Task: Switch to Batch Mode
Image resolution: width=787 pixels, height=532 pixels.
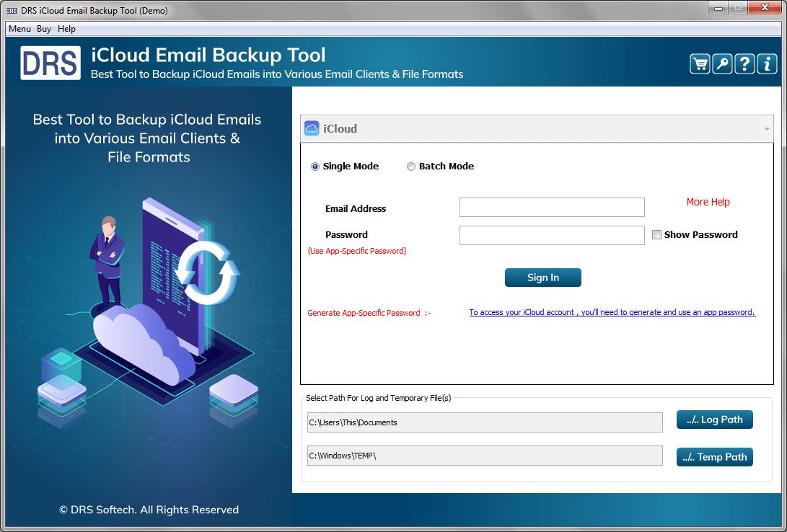Action: point(411,166)
